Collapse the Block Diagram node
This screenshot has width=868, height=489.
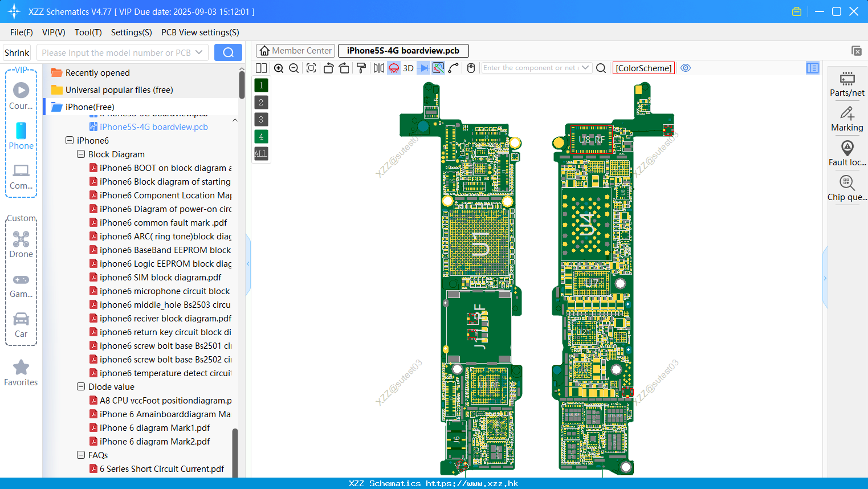click(81, 154)
